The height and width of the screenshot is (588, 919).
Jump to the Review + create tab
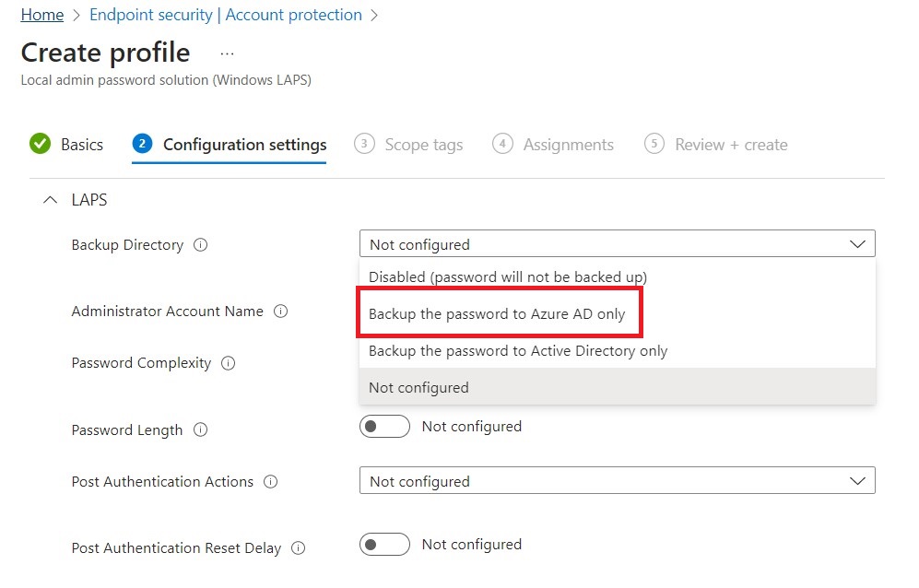[x=730, y=145]
